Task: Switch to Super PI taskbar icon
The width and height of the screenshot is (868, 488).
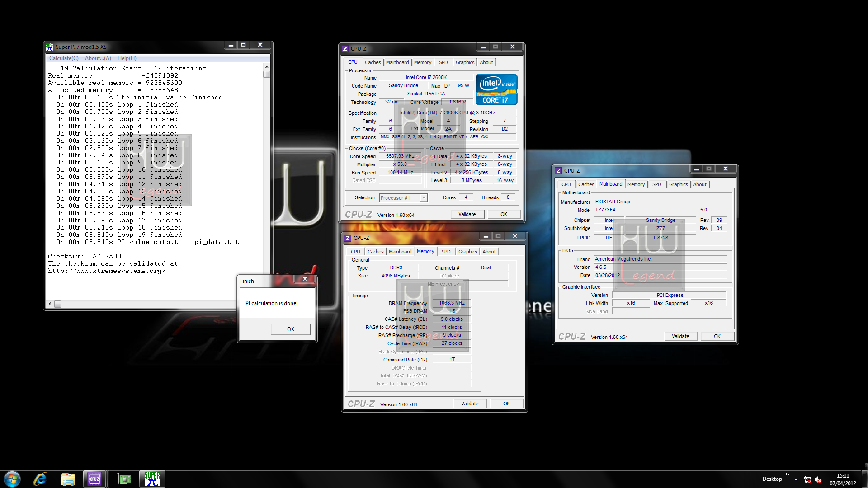Action: tap(152, 479)
